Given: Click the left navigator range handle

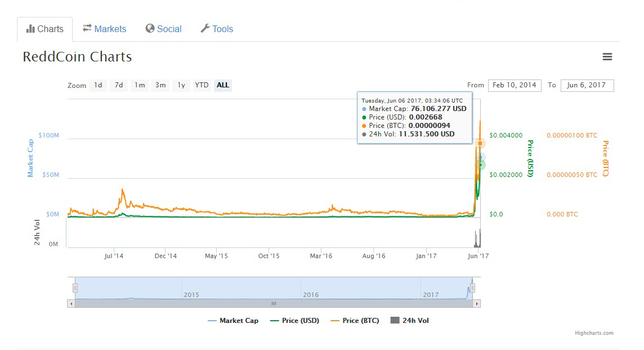Looking at the screenshot, I should pyautogui.click(x=75, y=288).
